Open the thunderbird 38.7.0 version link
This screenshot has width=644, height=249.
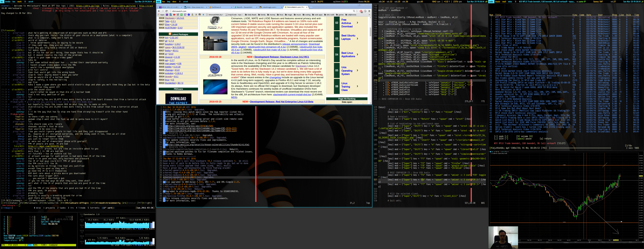(180, 83)
